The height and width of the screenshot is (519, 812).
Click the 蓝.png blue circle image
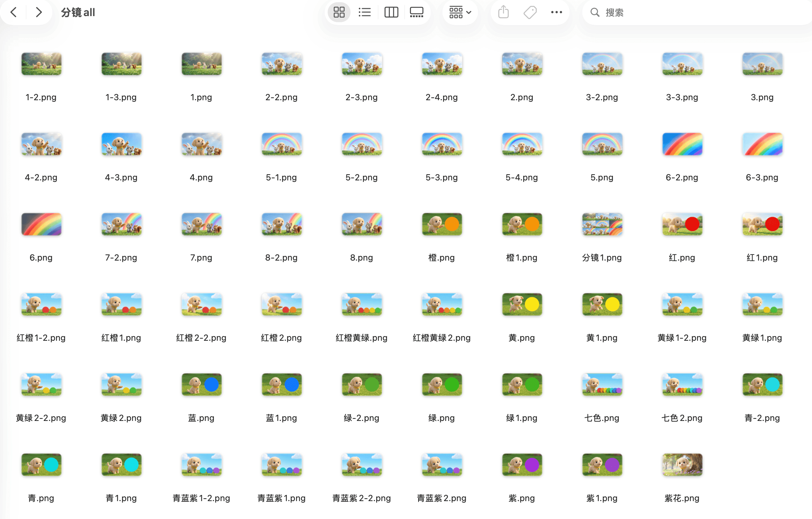coord(201,385)
